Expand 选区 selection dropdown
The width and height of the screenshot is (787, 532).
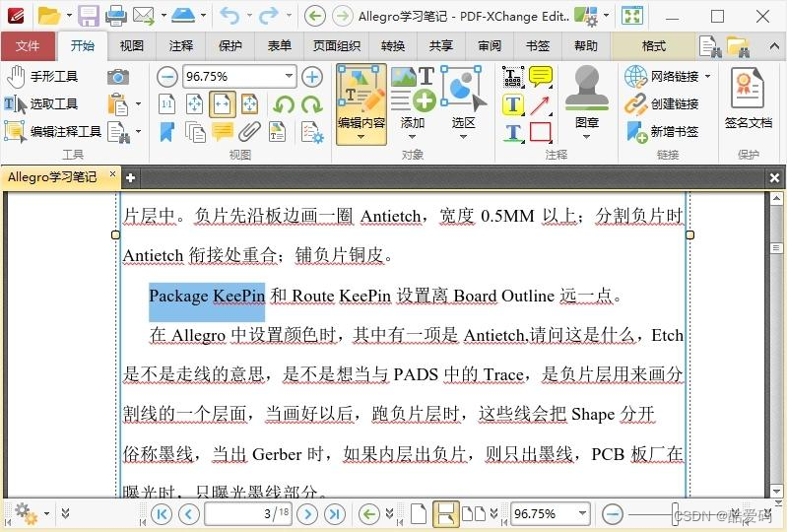pos(463,137)
